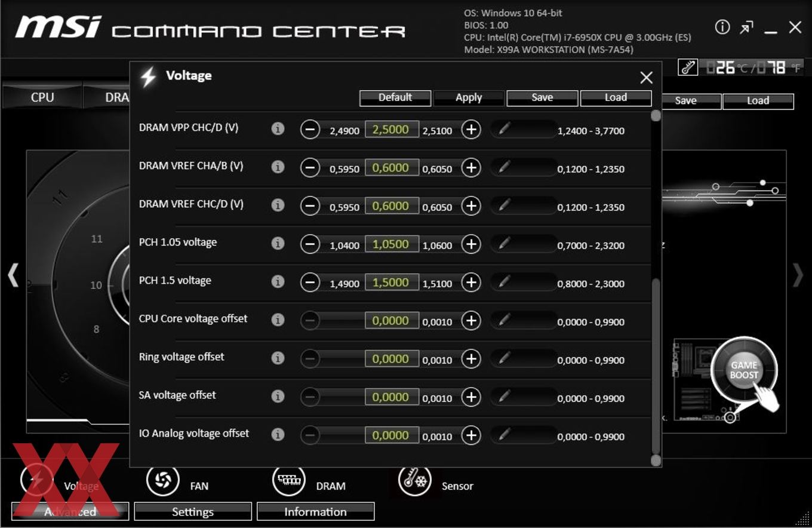The image size is (812, 528).
Task: Increase DRAM VREF CHC/D with plus button
Action: (x=471, y=206)
